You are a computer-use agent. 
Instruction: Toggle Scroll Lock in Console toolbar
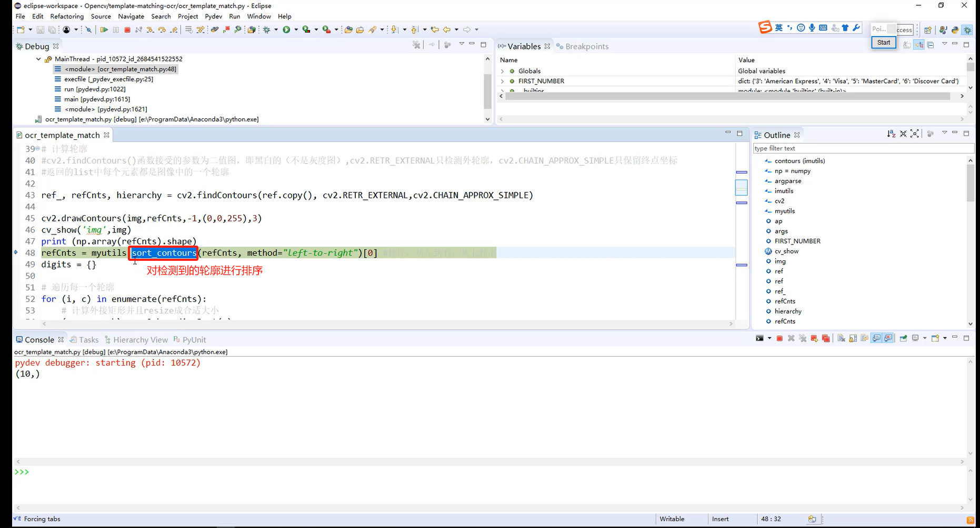coord(853,338)
